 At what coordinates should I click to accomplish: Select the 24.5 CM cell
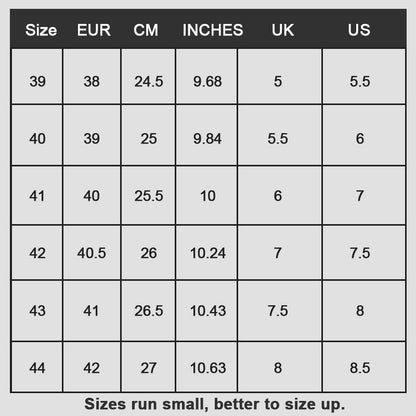(148, 77)
